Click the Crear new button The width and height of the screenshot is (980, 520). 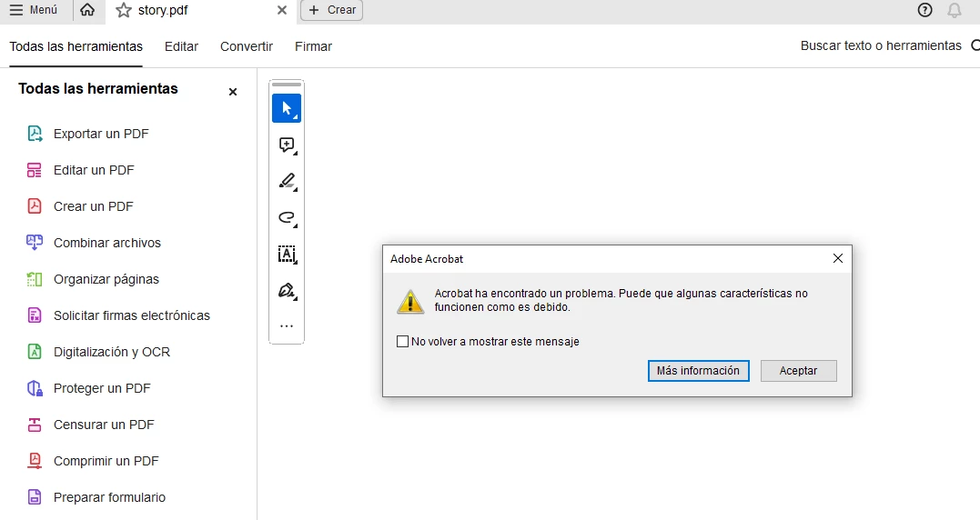[332, 10]
